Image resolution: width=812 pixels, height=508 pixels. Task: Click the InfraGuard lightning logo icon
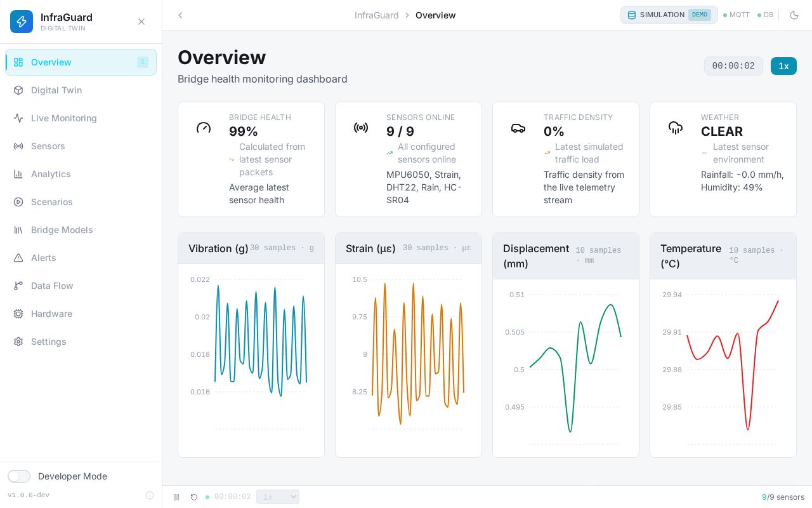pos(22,22)
